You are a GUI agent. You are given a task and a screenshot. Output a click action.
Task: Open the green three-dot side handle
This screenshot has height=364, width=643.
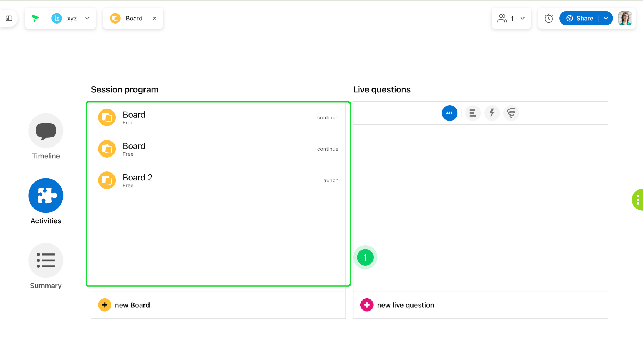(x=638, y=200)
